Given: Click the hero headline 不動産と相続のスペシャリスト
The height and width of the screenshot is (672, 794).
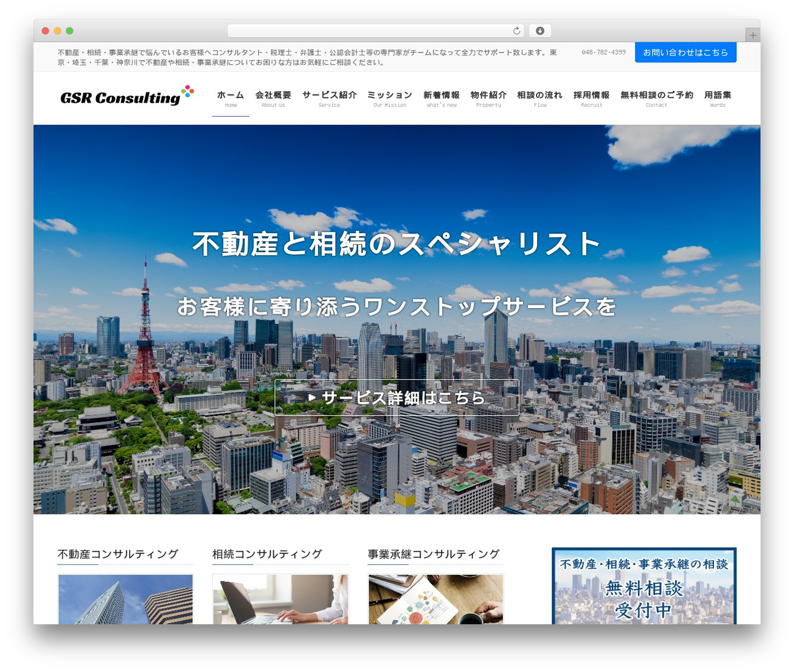Looking at the screenshot, I should point(396,244).
